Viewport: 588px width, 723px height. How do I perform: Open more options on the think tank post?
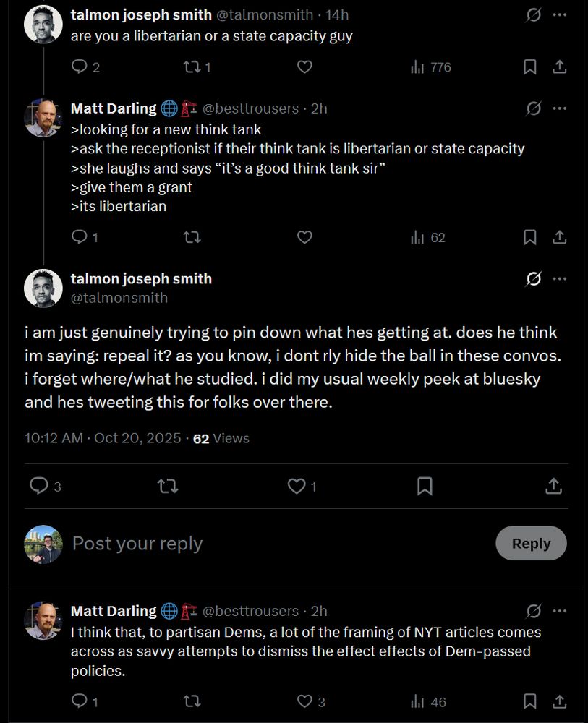click(559, 108)
